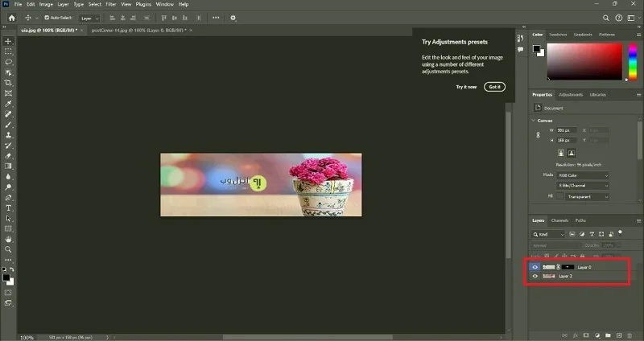This screenshot has height=341, width=644.
Task: Pick a color in the red color field
Action: 584,62
